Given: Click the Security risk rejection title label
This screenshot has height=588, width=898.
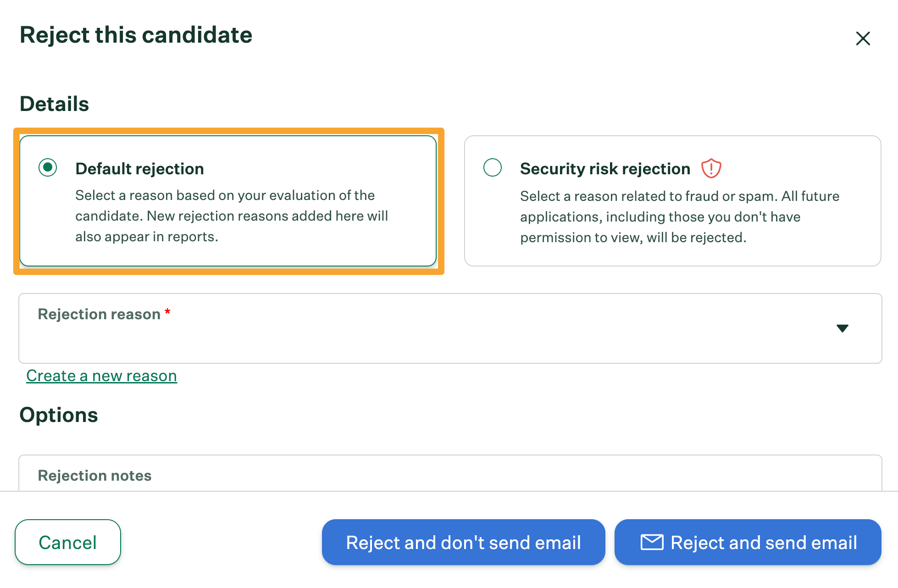Looking at the screenshot, I should coord(605,169).
